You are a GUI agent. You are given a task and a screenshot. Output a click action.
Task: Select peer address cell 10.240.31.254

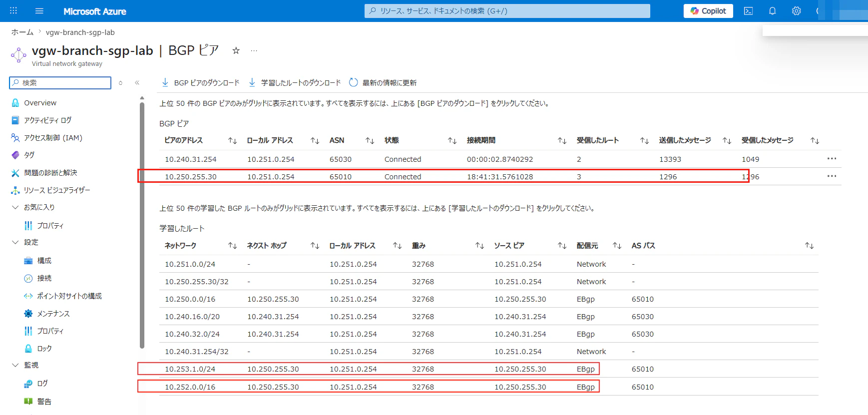(x=191, y=159)
